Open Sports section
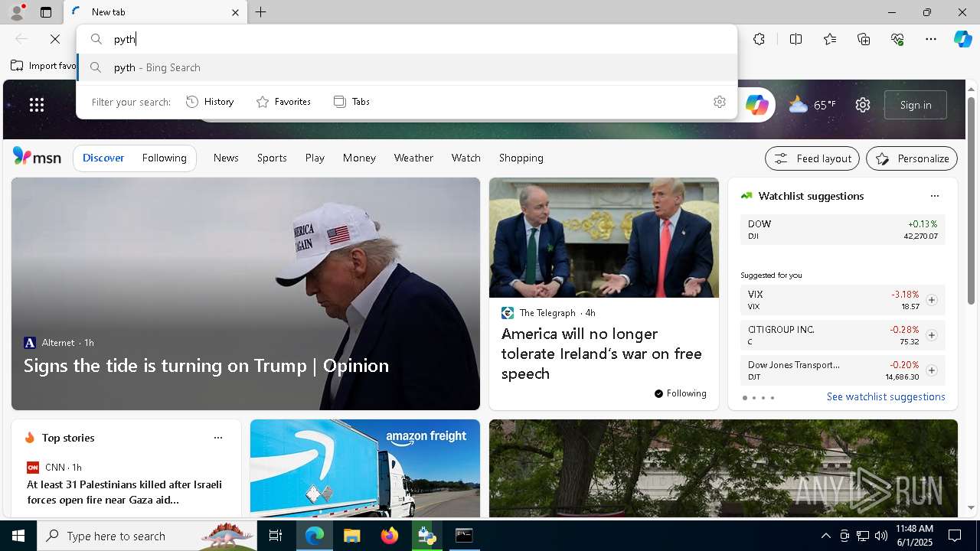 tap(272, 158)
